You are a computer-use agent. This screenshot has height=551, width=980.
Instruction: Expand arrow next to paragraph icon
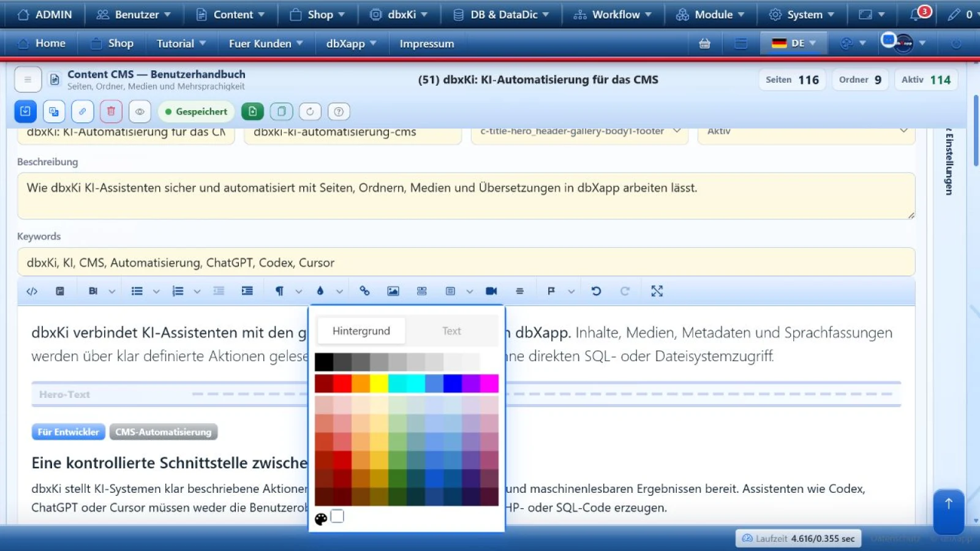click(299, 291)
